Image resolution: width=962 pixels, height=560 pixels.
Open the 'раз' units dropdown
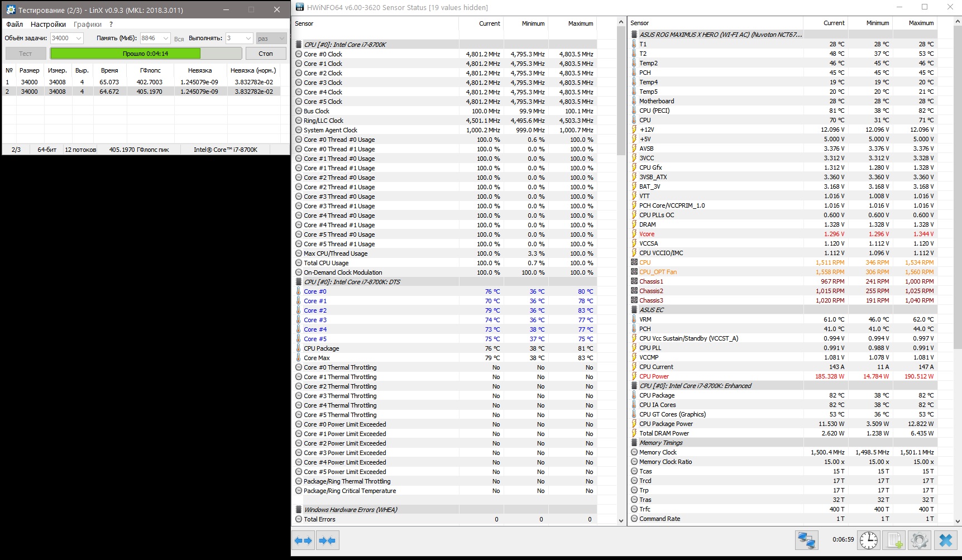point(271,38)
